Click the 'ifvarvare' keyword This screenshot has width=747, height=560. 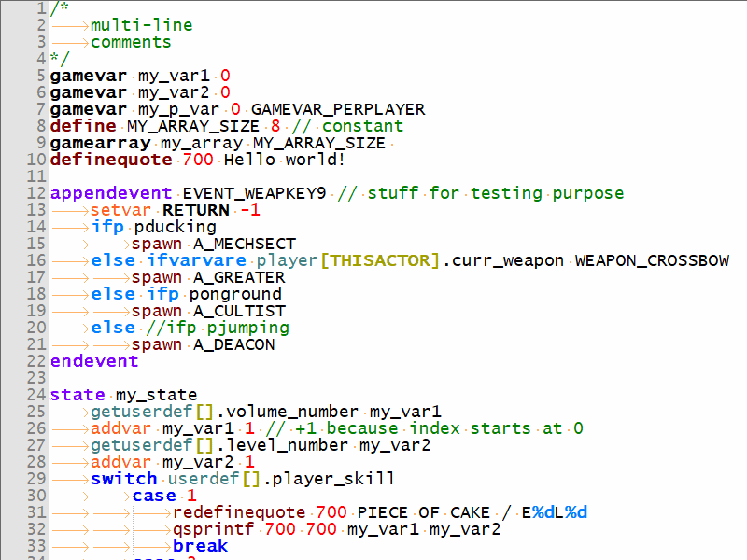pos(196,260)
